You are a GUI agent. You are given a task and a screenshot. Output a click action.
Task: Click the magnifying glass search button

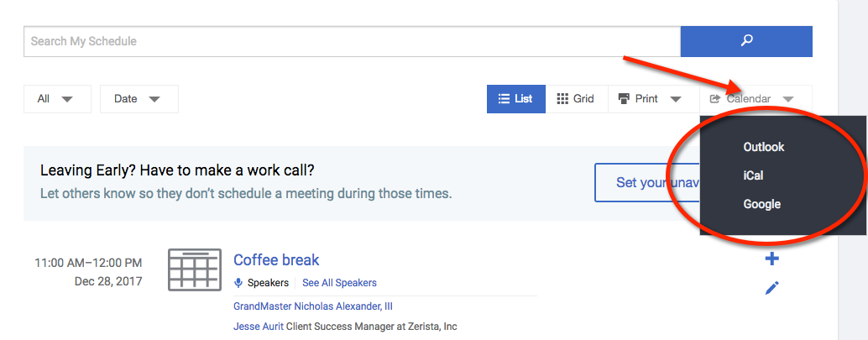point(746,41)
